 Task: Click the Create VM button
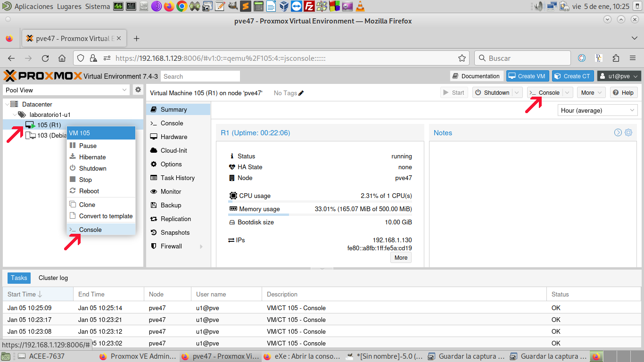pos(528,76)
